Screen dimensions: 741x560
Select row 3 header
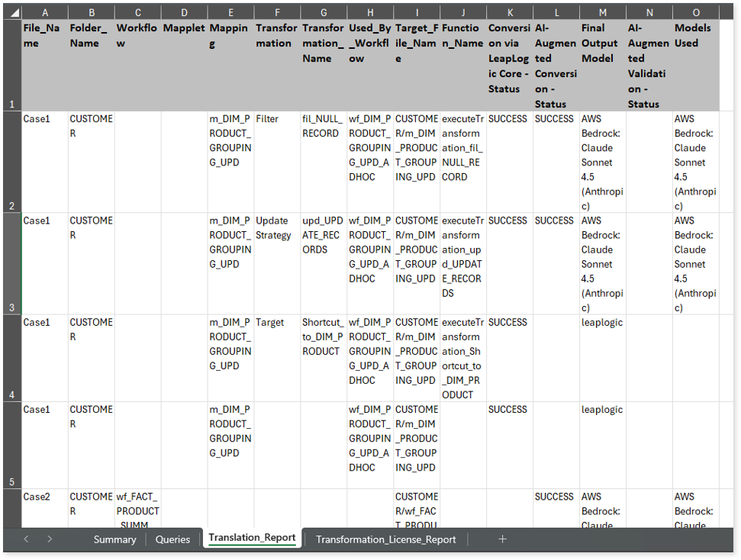pyautogui.click(x=11, y=263)
